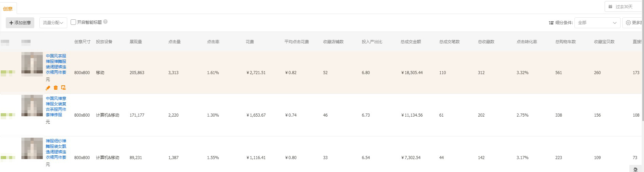This screenshot has width=644, height=172.
Task: Open the 中国风茶服禅服禅舞服 creative title link
Action: (x=56, y=64)
